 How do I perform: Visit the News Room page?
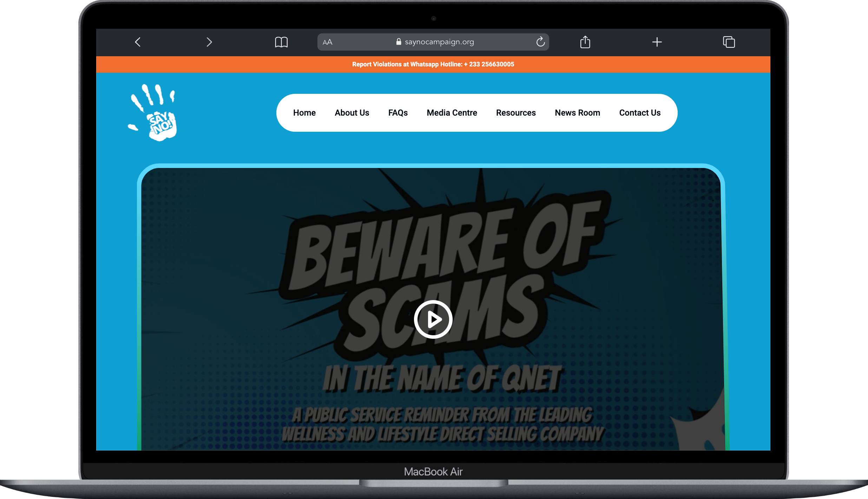[577, 113]
